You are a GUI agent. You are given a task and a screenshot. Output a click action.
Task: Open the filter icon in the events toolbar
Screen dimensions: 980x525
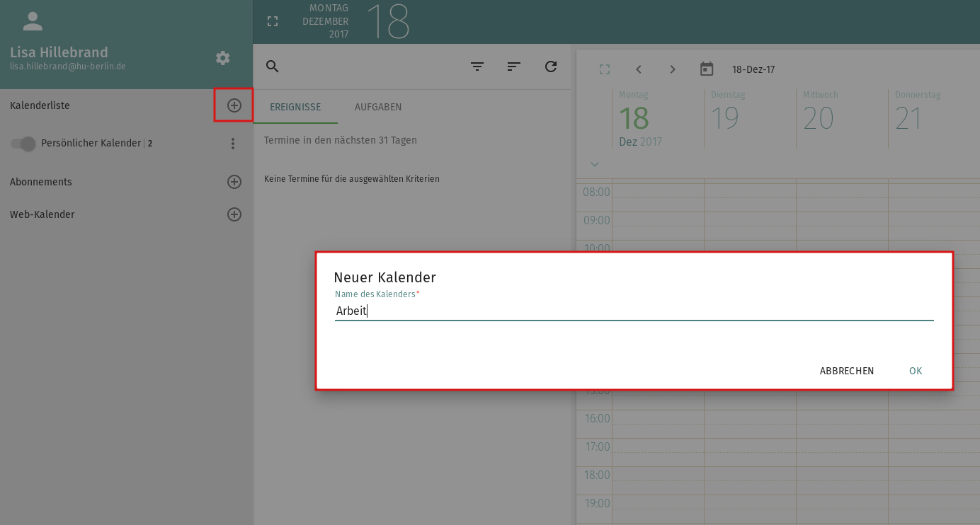pyautogui.click(x=477, y=67)
